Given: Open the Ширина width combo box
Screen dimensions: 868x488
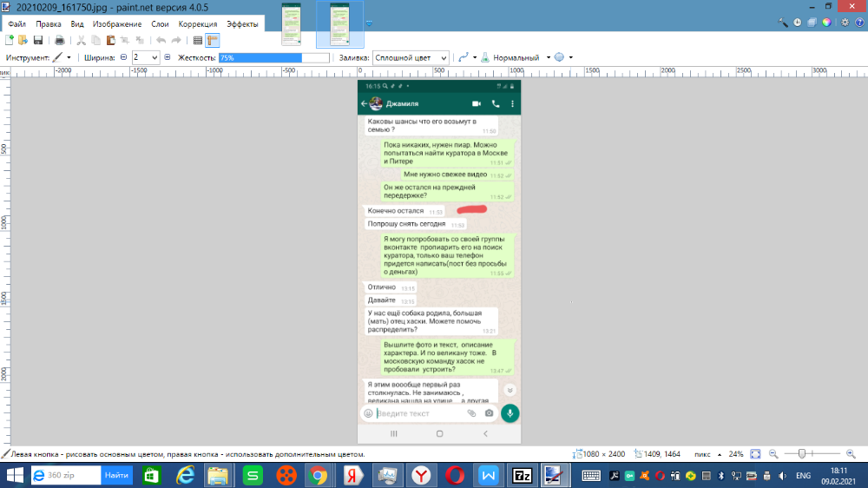Looking at the screenshot, I should coord(146,57).
